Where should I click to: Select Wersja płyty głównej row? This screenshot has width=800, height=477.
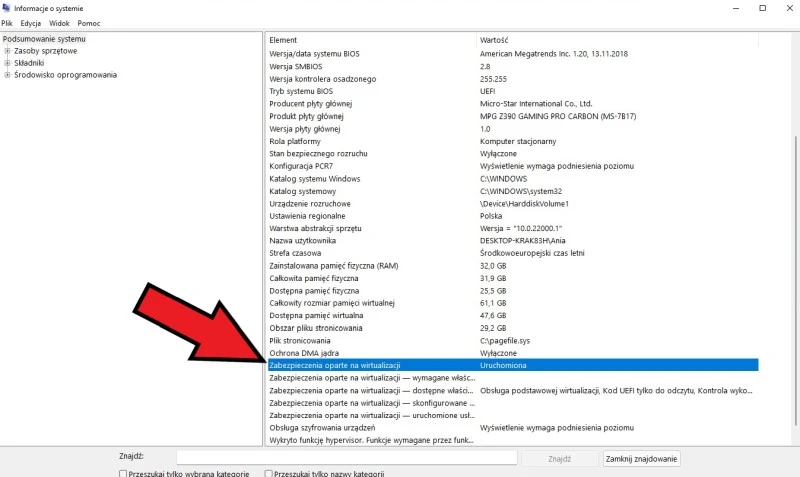pyautogui.click(x=512, y=129)
